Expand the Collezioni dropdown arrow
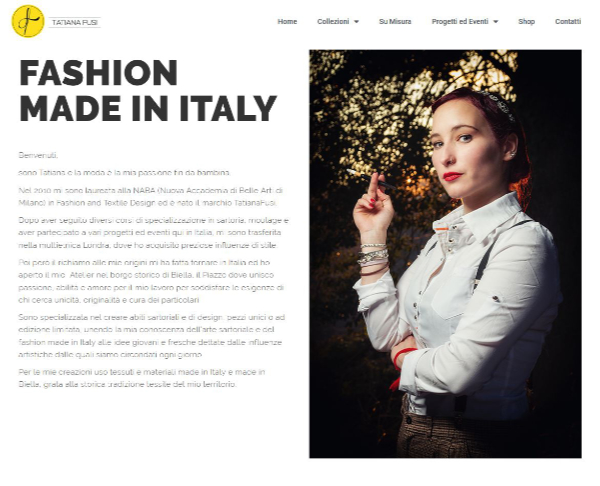 pyautogui.click(x=356, y=22)
